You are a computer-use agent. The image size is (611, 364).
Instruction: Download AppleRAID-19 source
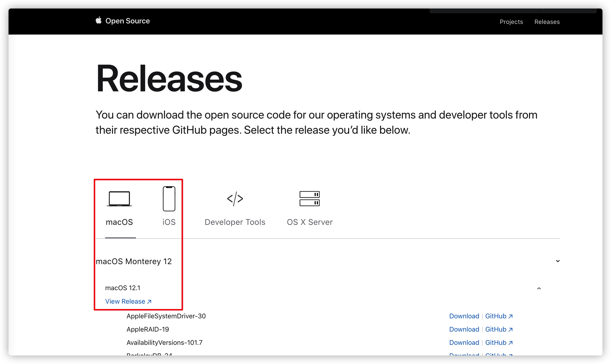[464, 329]
